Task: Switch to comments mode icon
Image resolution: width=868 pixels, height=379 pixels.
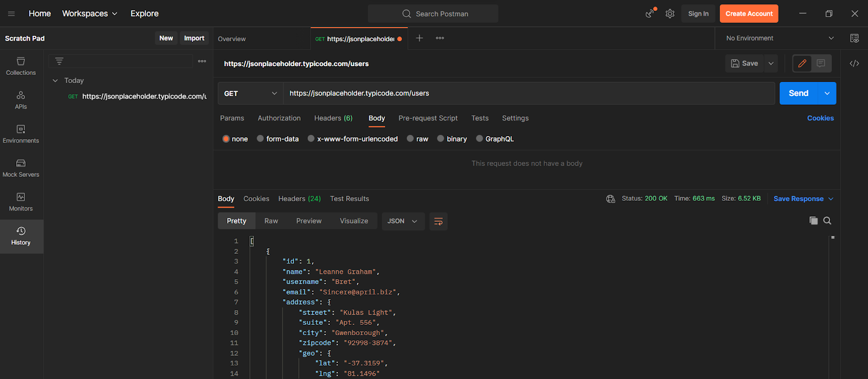Action: point(821,63)
